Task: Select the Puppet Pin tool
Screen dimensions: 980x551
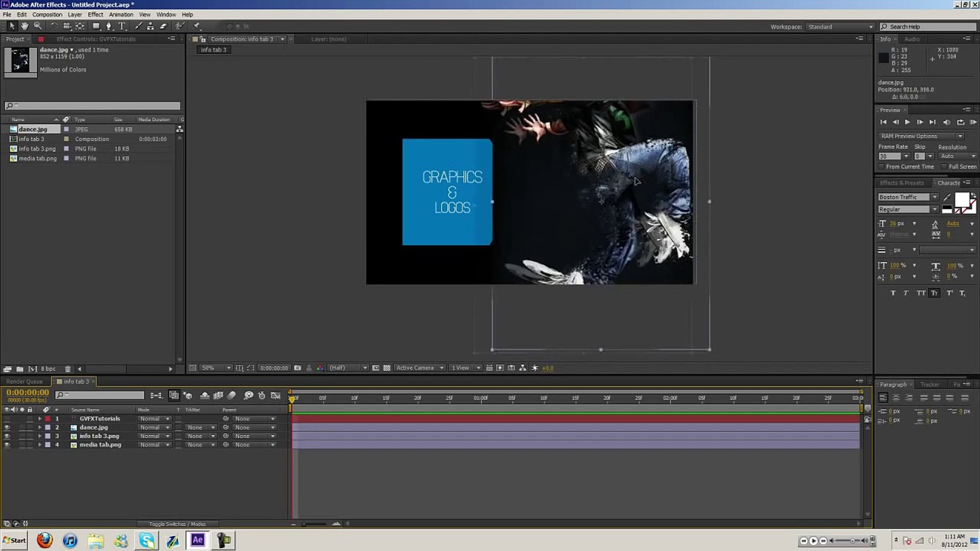Action: pos(197,26)
